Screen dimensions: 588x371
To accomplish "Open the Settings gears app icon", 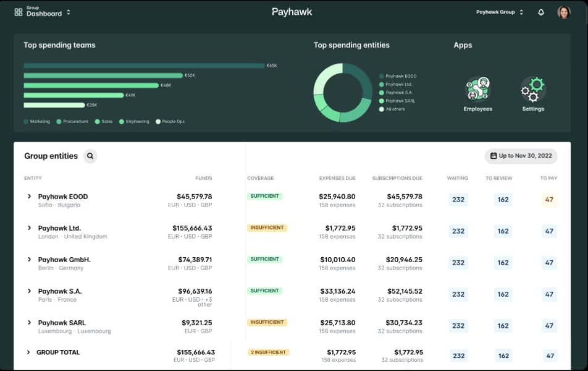I will pyautogui.click(x=533, y=90).
